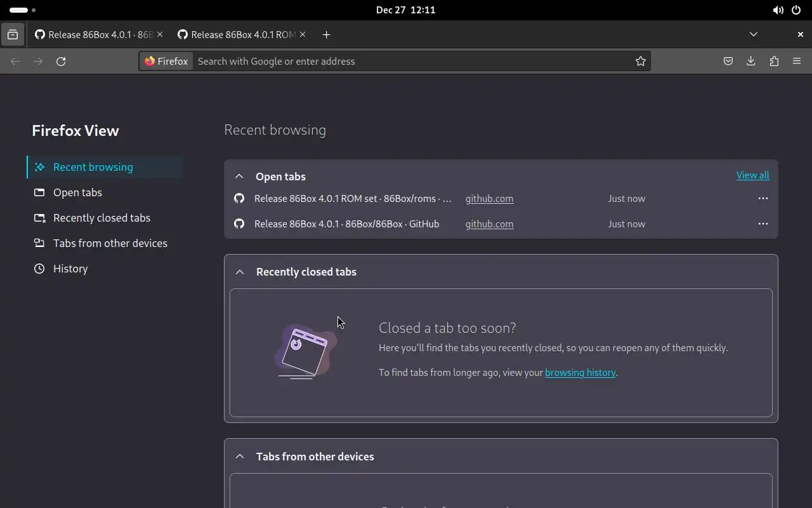Select History in the sidebar
The height and width of the screenshot is (508, 812).
tap(105, 269)
